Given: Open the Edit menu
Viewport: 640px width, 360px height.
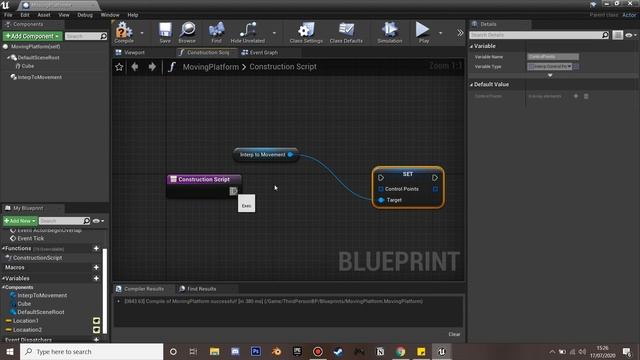Looking at the screenshot, I should pyautogui.click(x=25, y=15).
